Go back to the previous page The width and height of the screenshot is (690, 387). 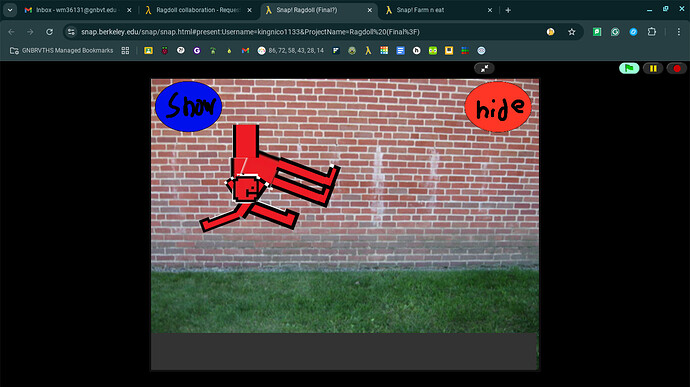(11, 32)
